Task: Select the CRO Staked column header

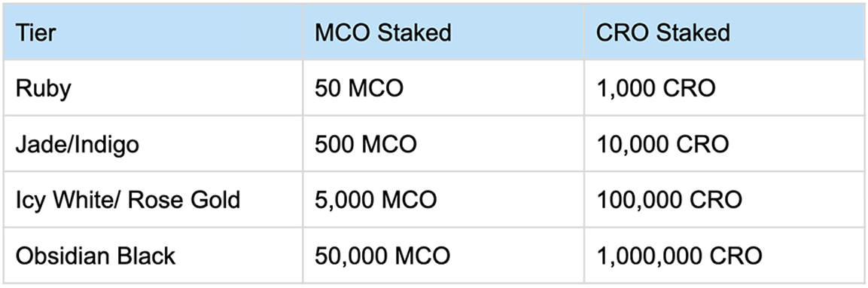Action: click(724, 32)
